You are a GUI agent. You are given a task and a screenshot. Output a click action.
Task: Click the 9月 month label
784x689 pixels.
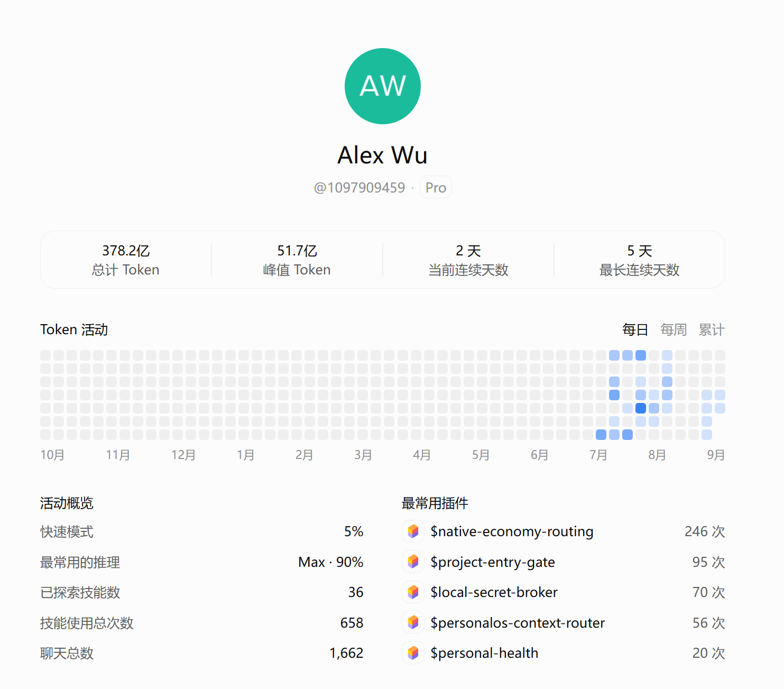[716, 455]
